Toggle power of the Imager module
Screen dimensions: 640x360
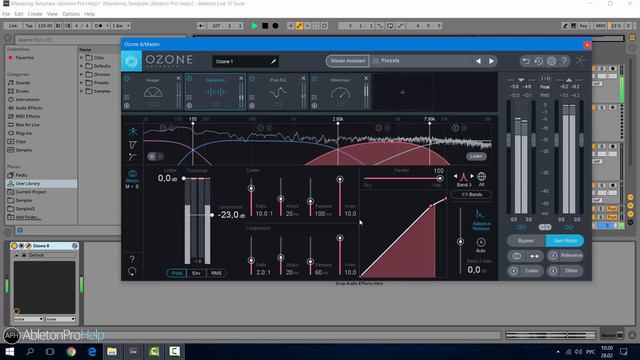127,78
